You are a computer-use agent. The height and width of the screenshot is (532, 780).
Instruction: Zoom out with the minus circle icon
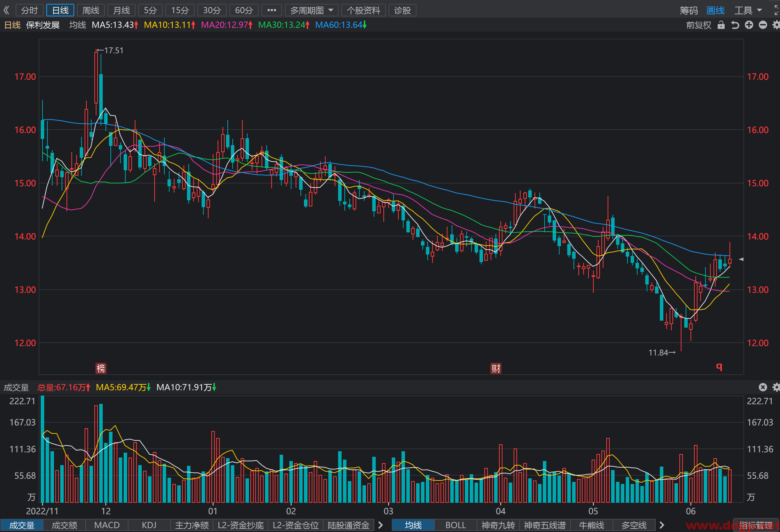763,25
